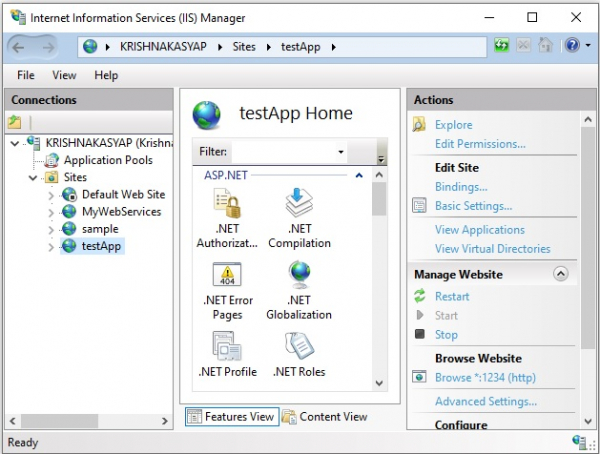This screenshot has height=454, width=600.
Task: Click the Explore folder icon in Actions
Action: point(419,125)
